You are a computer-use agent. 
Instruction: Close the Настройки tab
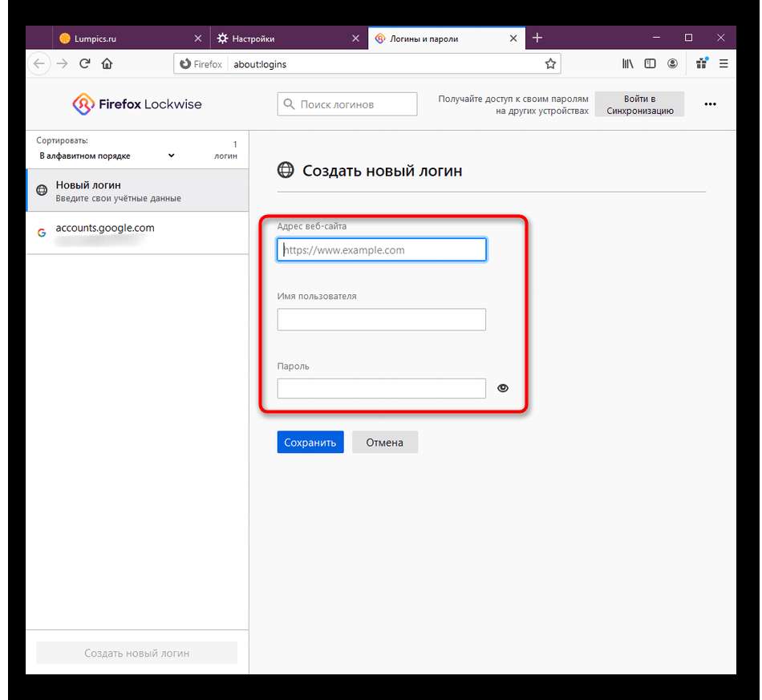tap(355, 38)
